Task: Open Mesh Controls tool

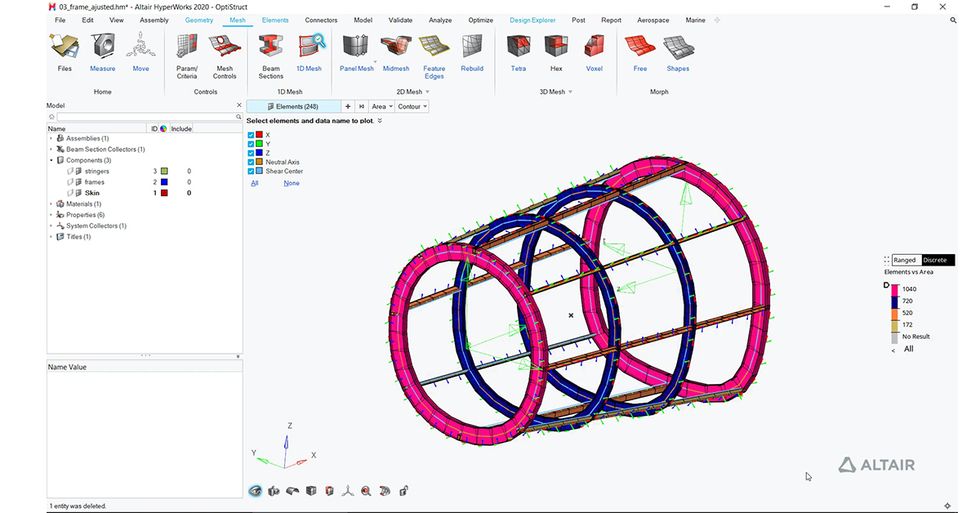Action: 225,56
